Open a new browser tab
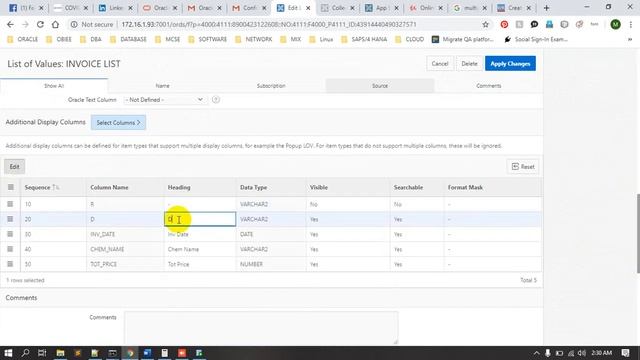The height and width of the screenshot is (360, 640). coord(547,8)
